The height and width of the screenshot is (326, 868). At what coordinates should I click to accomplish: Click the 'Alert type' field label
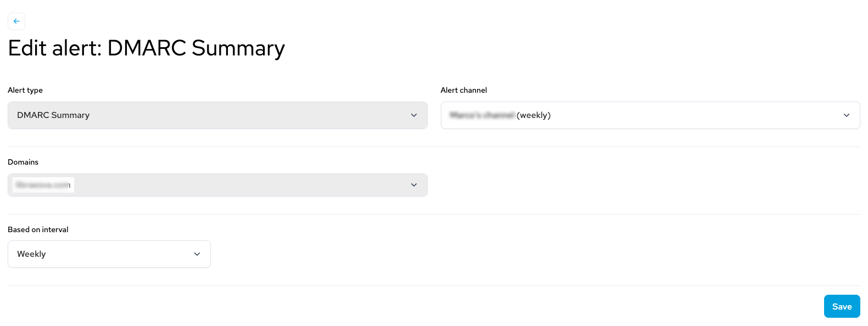25,90
